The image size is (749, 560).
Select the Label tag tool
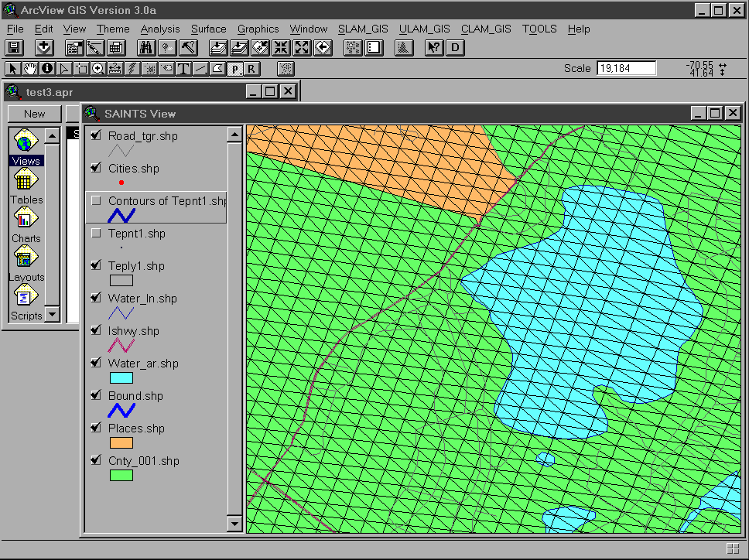[166, 69]
